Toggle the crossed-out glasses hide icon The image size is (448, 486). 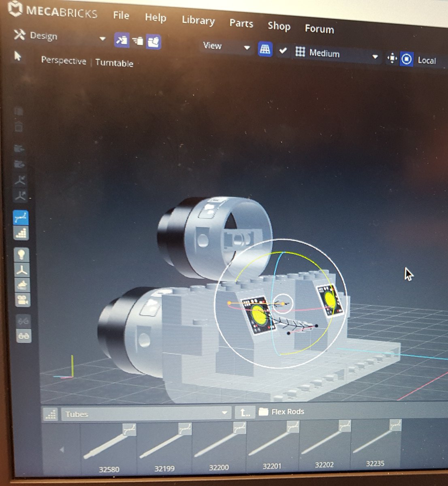click(23, 322)
